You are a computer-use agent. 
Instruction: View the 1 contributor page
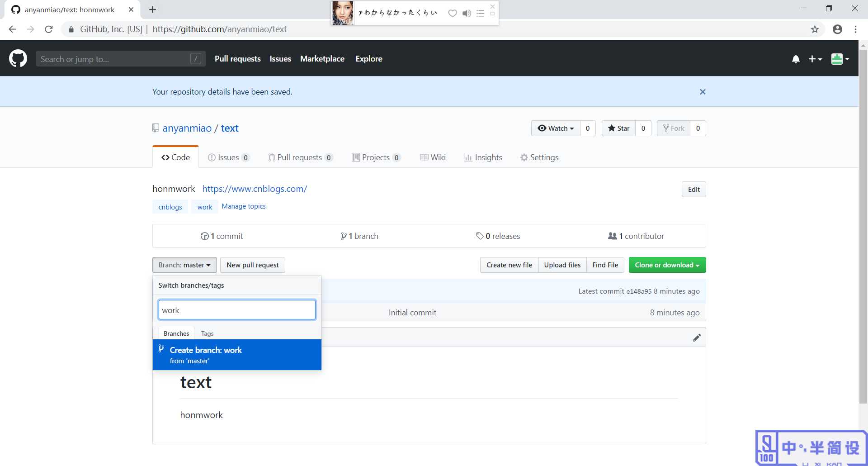(x=636, y=236)
